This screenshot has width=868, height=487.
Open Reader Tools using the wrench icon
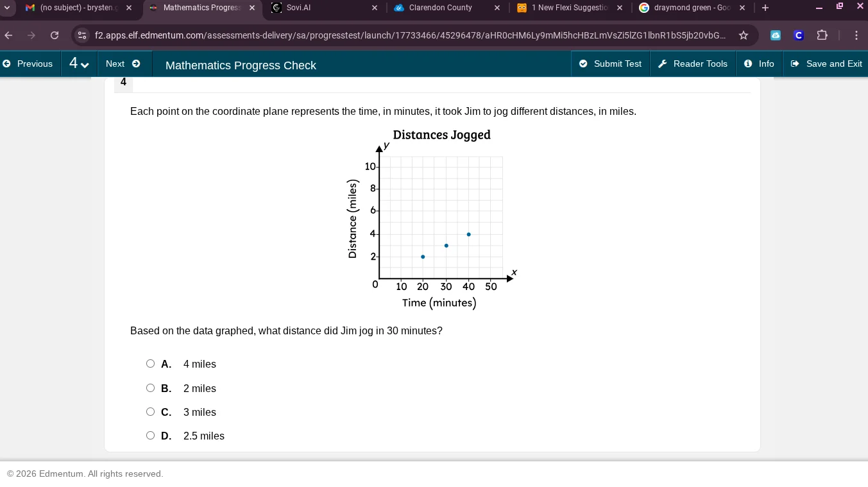pyautogui.click(x=662, y=64)
